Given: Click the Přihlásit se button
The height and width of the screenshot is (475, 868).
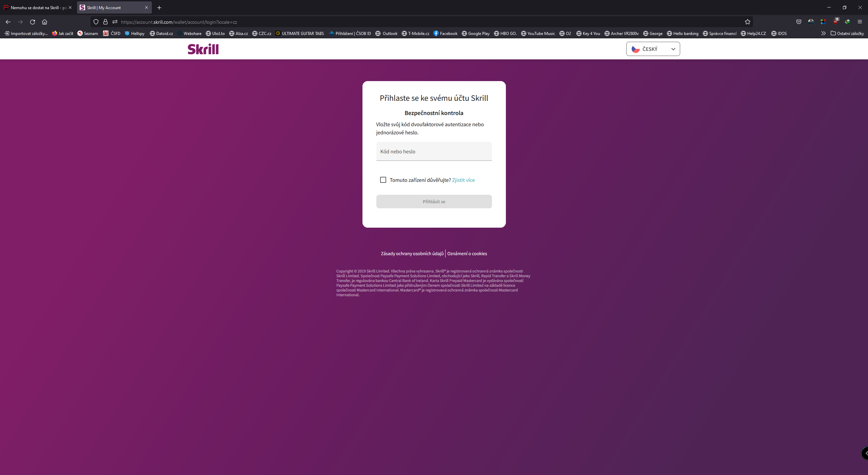Looking at the screenshot, I should tap(434, 202).
